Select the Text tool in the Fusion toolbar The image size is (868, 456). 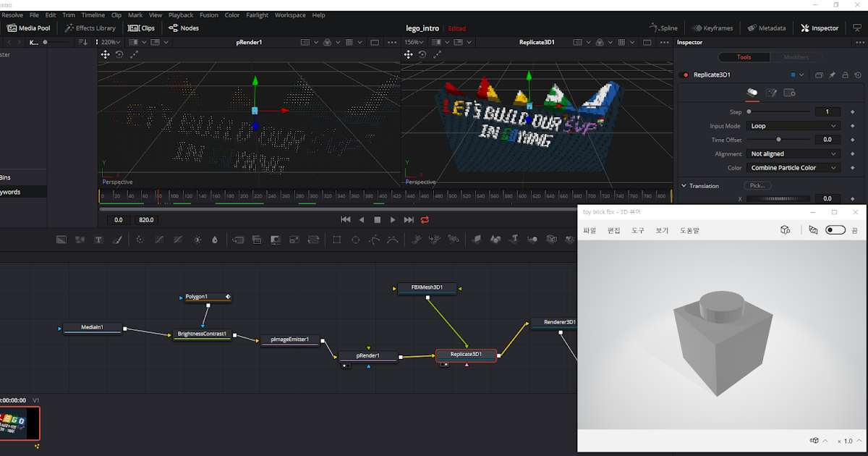pos(98,239)
